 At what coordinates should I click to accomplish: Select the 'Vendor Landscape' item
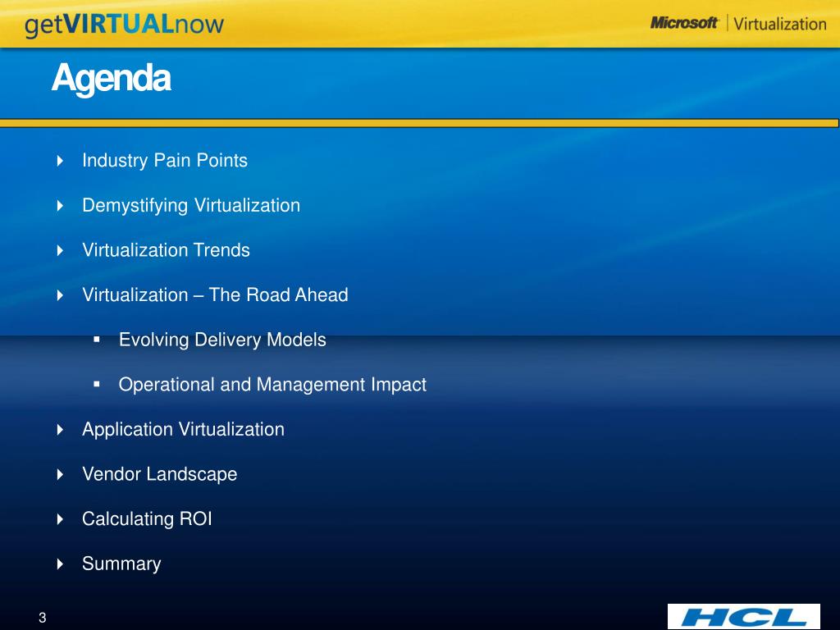[160, 474]
